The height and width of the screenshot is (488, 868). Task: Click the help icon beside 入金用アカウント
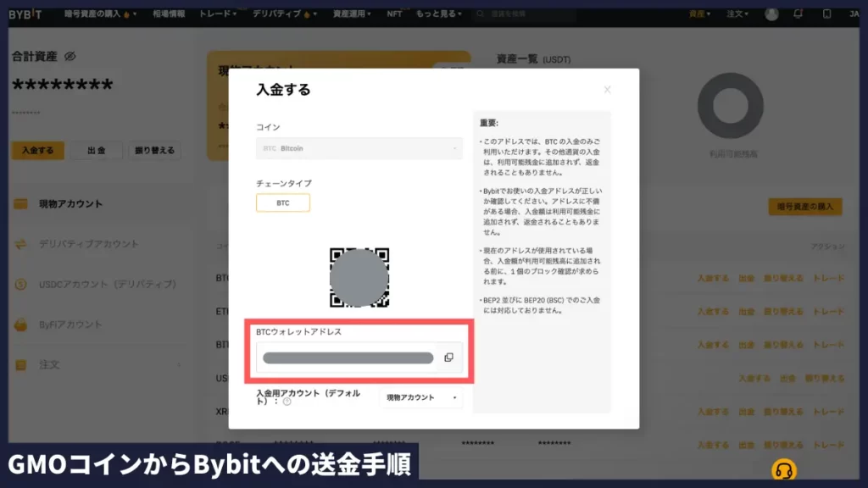[287, 402]
